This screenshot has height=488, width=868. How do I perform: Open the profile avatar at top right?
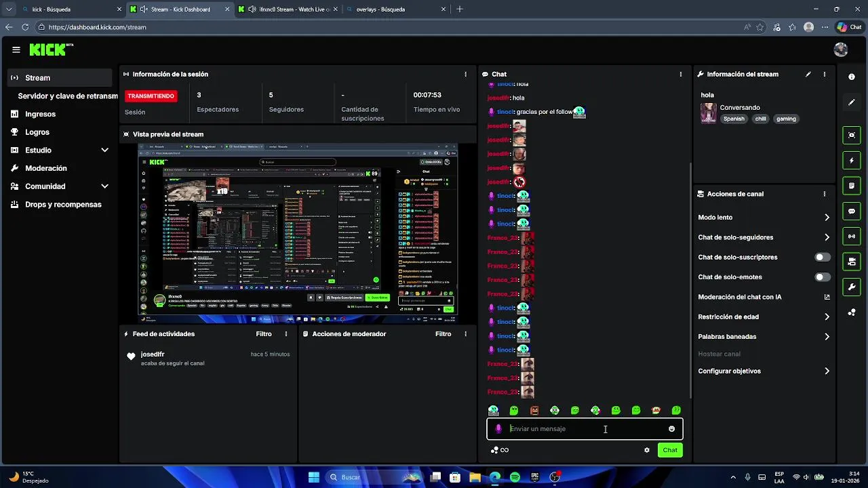841,49
